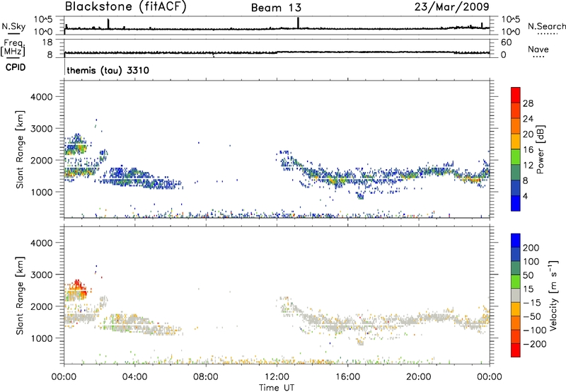The image size is (566, 392).
Task: Pick the red bottom Velocity colorbar segment
Action: [x=516, y=350]
